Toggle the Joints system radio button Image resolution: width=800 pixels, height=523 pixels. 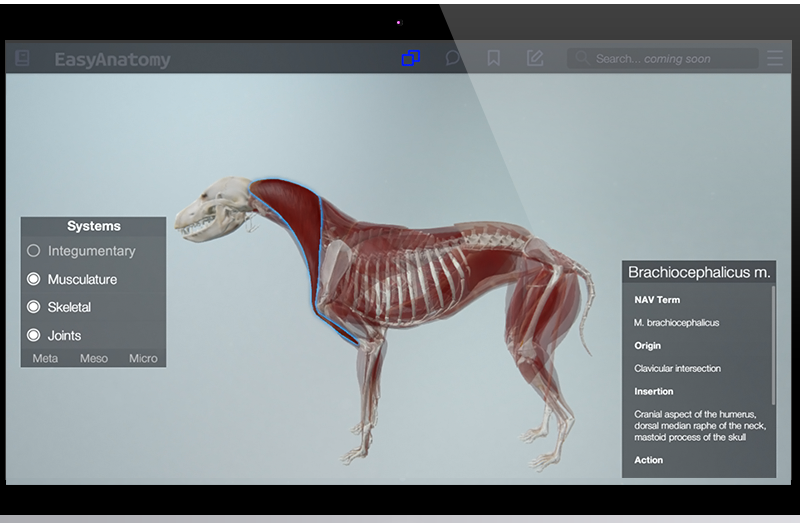pos(34,335)
